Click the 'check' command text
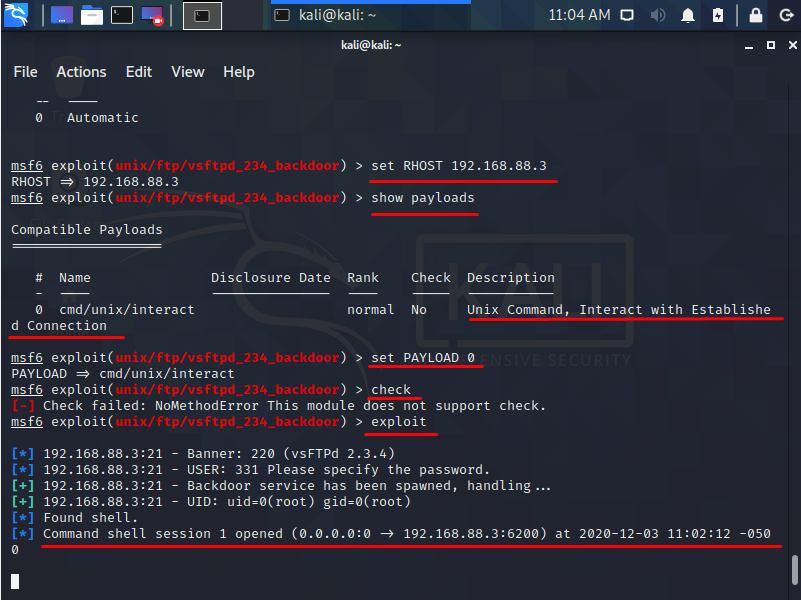The width and height of the screenshot is (801, 600). 391,390
